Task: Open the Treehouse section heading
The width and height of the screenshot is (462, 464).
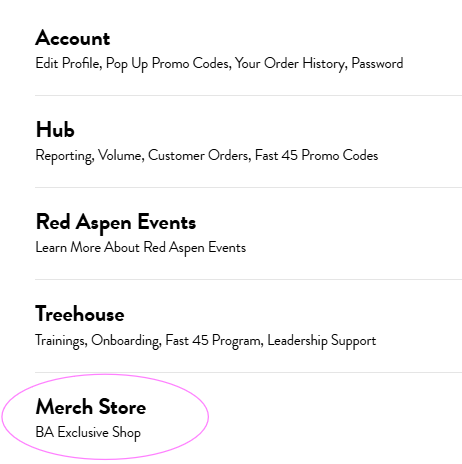Action: point(80,314)
